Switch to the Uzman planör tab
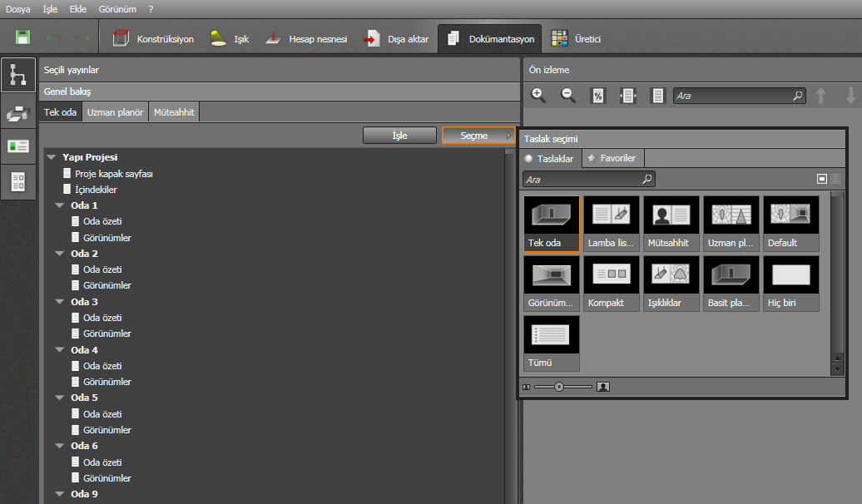Image resolution: width=862 pixels, height=504 pixels. [x=115, y=112]
